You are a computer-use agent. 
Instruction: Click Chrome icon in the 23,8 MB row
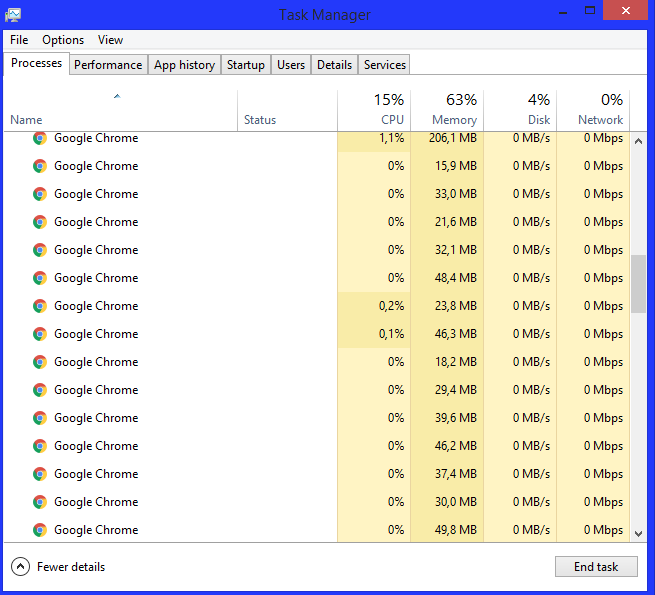tap(40, 306)
